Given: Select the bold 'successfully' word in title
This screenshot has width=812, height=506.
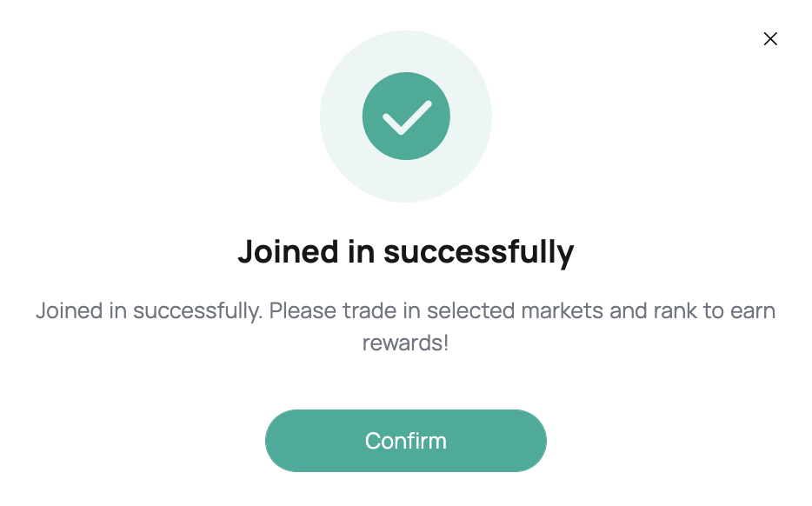Looking at the screenshot, I should click(478, 252).
